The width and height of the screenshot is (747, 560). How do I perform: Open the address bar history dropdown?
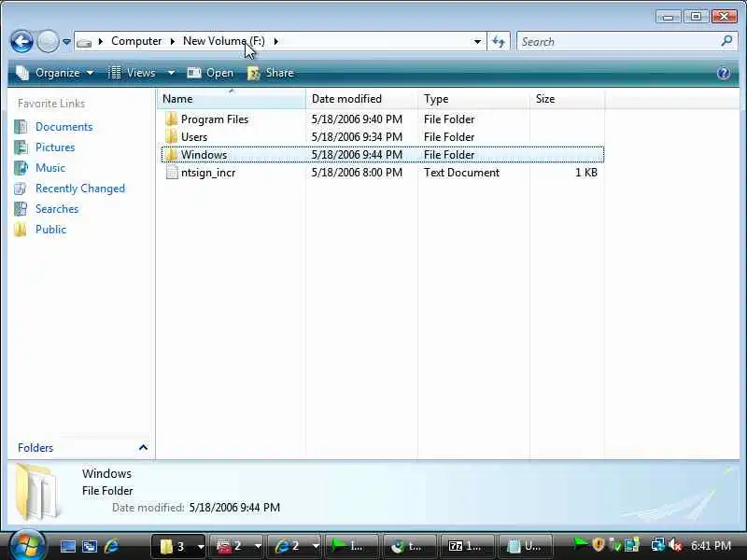477,42
